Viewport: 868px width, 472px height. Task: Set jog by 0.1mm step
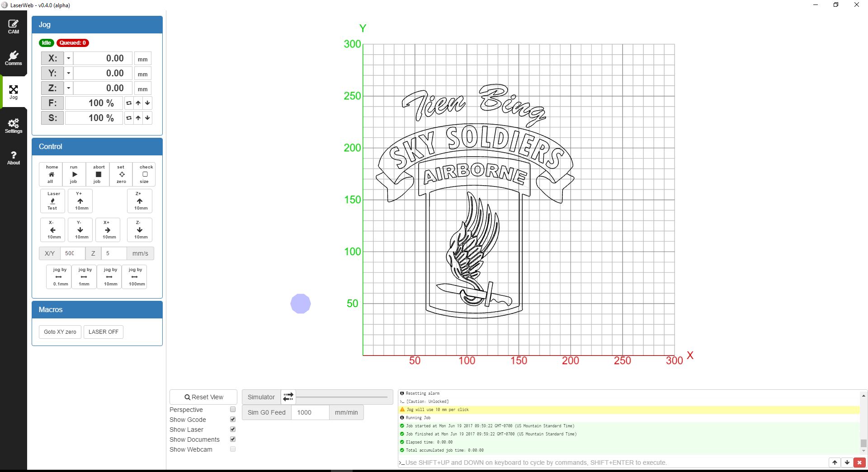[59, 276]
